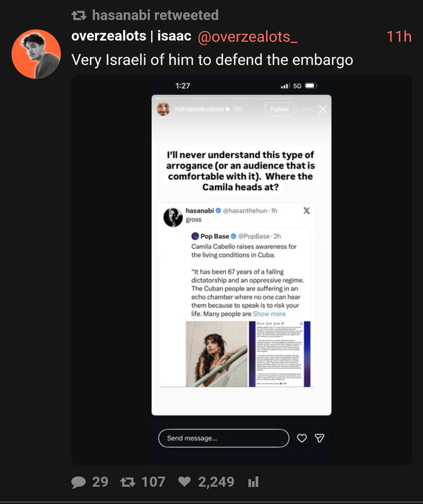Click h3h3productions story avatar
Image resolution: width=423 pixels, height=504 pixels.
click(x=163, y=109)
